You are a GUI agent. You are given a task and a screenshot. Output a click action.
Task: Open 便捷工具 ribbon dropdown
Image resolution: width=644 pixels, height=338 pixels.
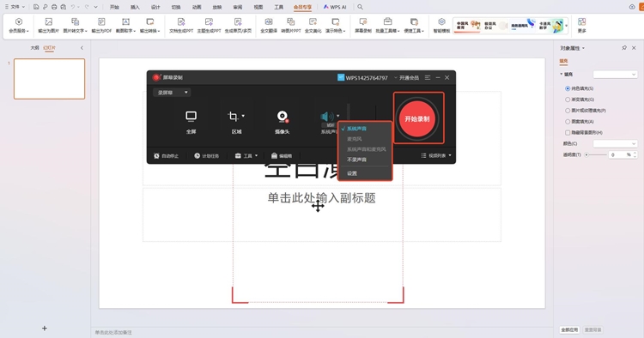click(x=414, y=26)
